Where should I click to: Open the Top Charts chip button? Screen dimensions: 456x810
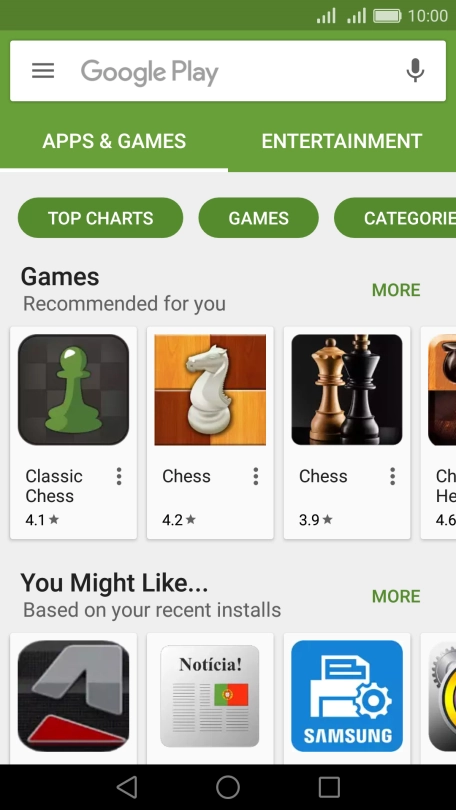coord(101,218)
